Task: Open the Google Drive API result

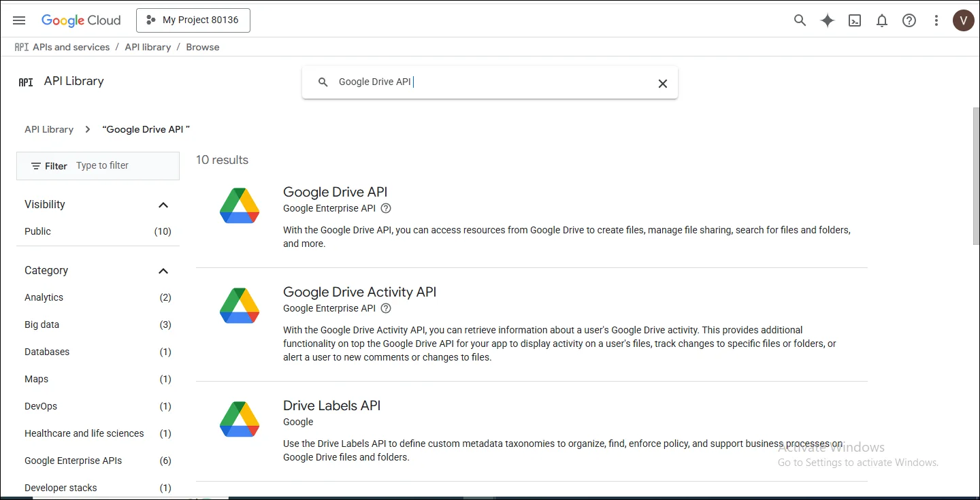Action: click(x=336, y=192)
